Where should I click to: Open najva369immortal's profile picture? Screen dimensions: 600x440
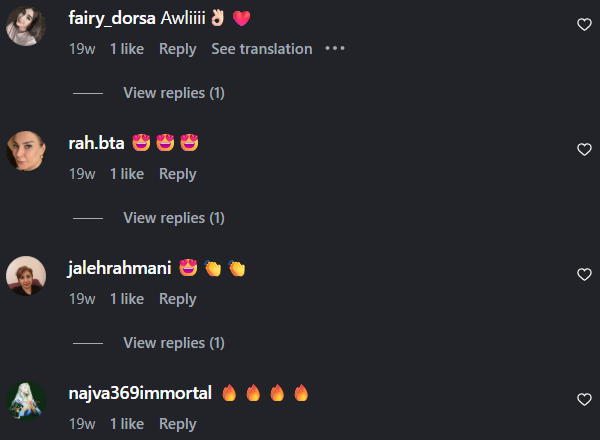[26, 401]
